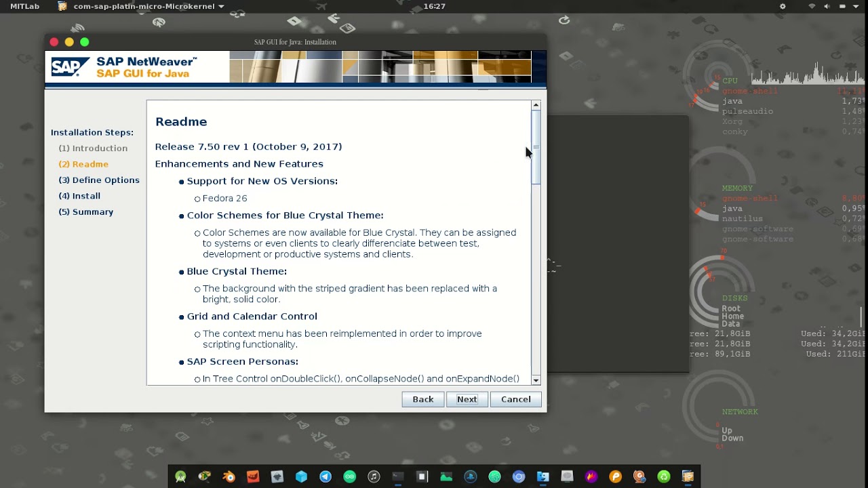Image resolution: width=868 pixels, height=488 pixels.
Task: Click 'Grid and Calendar Control' bullet
Action: point(252,317)
